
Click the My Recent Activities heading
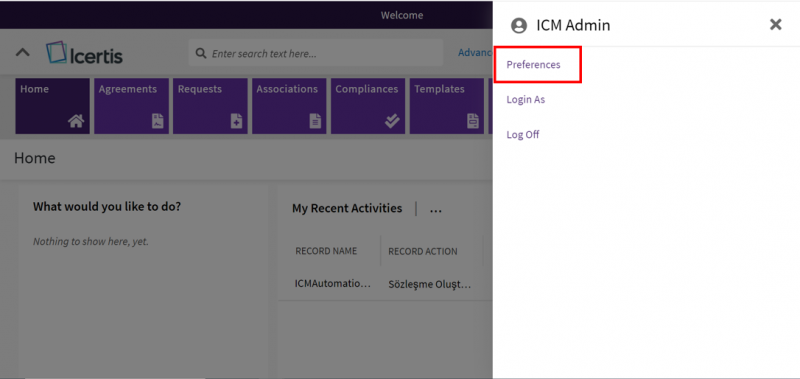pos(347,208)
